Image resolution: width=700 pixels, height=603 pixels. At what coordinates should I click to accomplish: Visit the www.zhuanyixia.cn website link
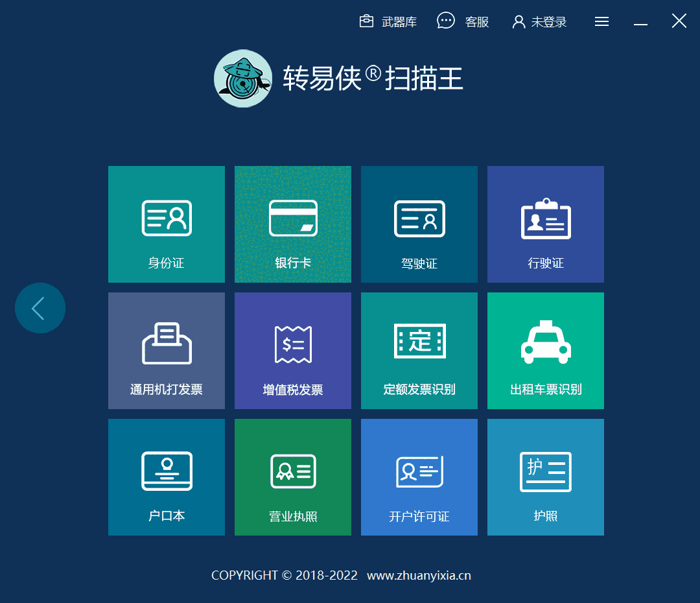tap(419, 575)
